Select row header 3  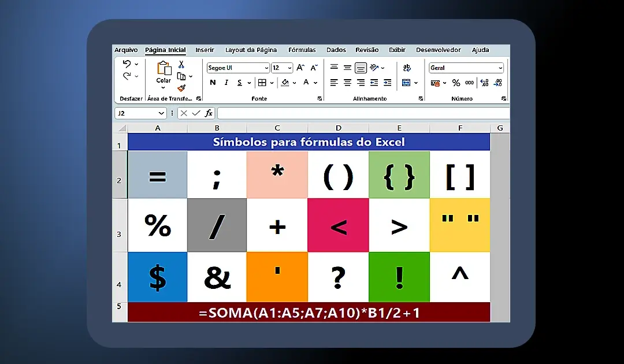[x=120, y=225]
